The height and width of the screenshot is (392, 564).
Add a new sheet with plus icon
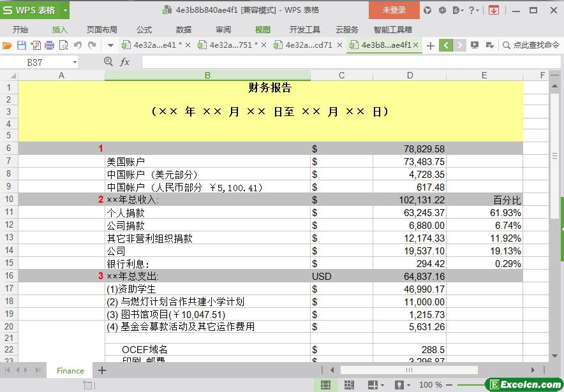[x=101, y=370]
